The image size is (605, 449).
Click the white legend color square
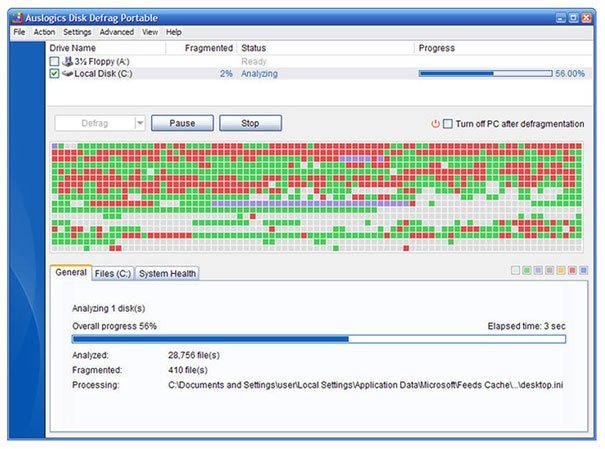tap(515, 270)
